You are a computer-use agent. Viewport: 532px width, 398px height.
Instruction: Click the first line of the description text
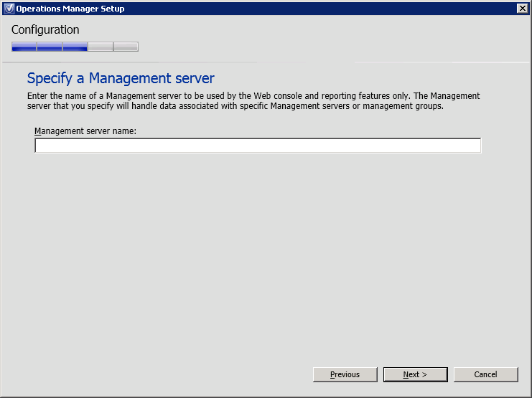253,96
